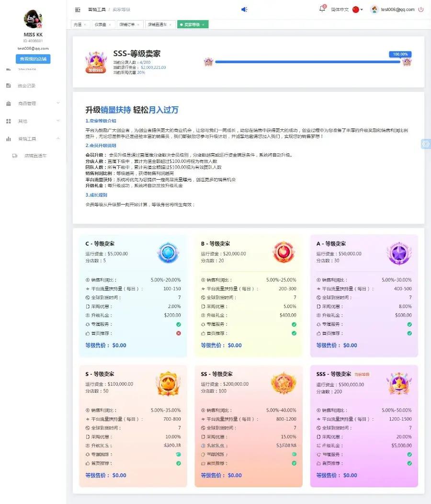
Task: Click the 当前等级 tag on the SSS card
Action: pyautogui.click(x=362, y=375)
